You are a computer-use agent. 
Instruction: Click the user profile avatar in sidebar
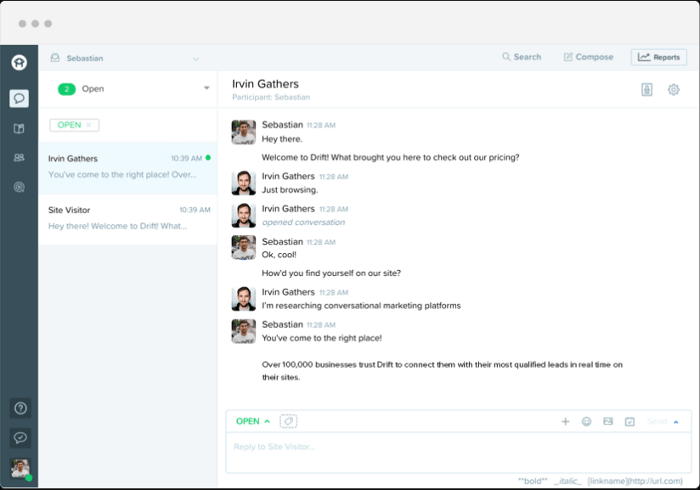(x=20, y=468)
